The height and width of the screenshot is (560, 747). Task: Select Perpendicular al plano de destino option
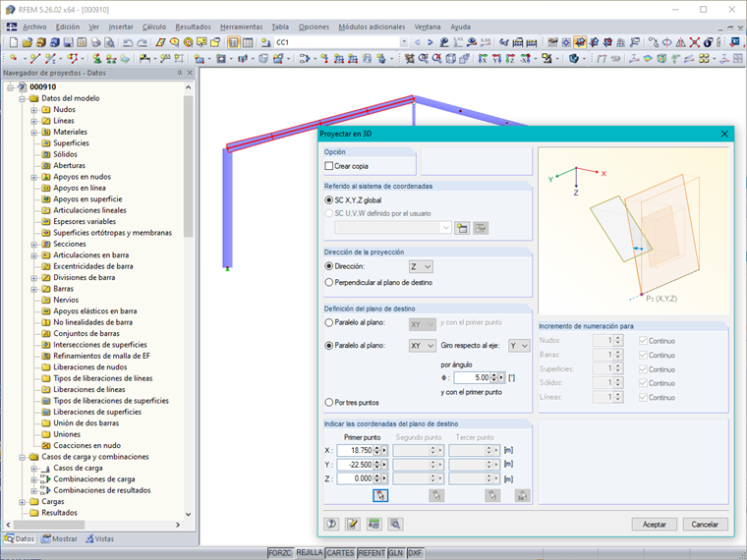click(x=329, y=282)
